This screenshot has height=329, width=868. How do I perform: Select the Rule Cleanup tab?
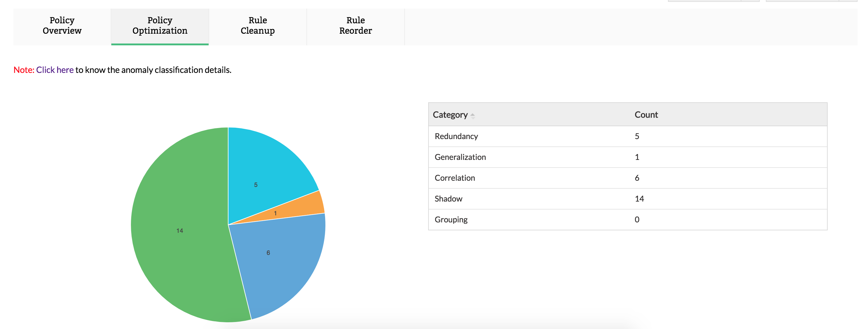[257, 26]
